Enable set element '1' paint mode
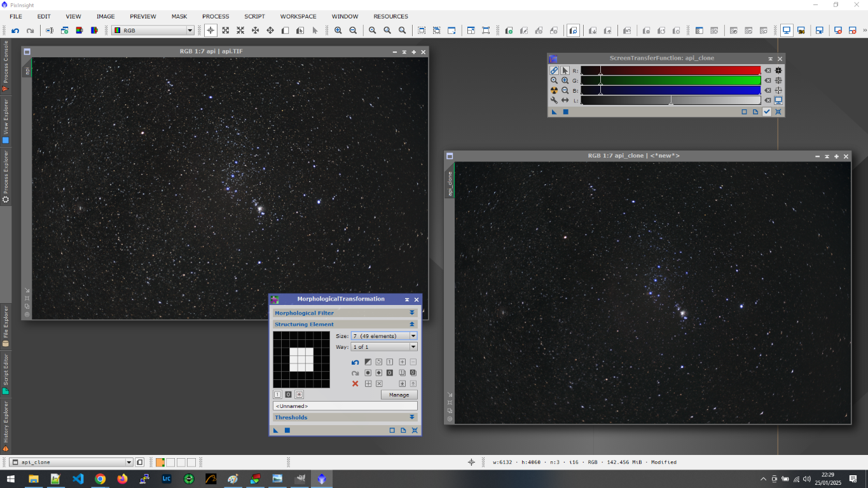Viewport: 868px width, 488px height. [277, 395]
